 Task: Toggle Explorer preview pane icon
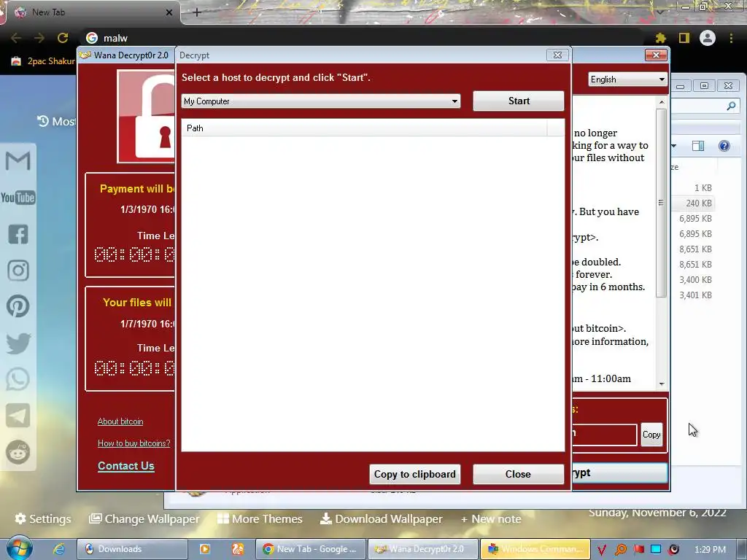[698, 146]
